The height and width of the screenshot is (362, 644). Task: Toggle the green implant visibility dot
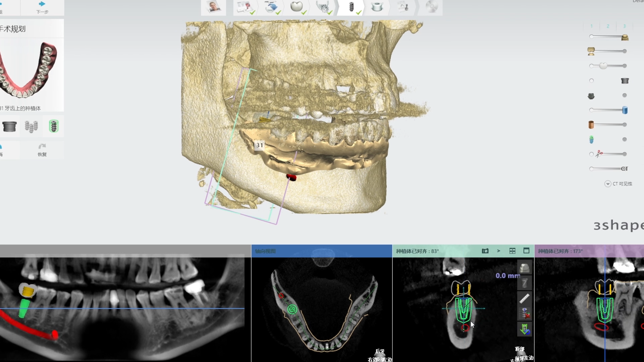[624, 139]
